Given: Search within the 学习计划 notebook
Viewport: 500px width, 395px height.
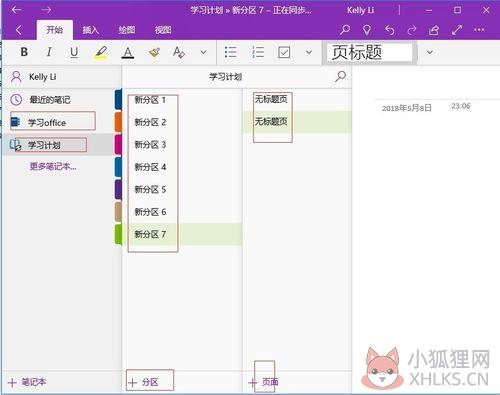Looking at the screenshot, I should click(340, 77).
